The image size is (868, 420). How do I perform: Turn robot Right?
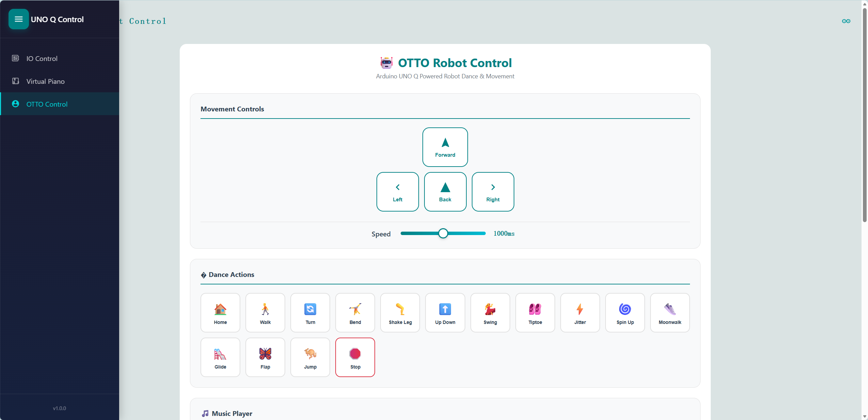[x=493, y=192]
